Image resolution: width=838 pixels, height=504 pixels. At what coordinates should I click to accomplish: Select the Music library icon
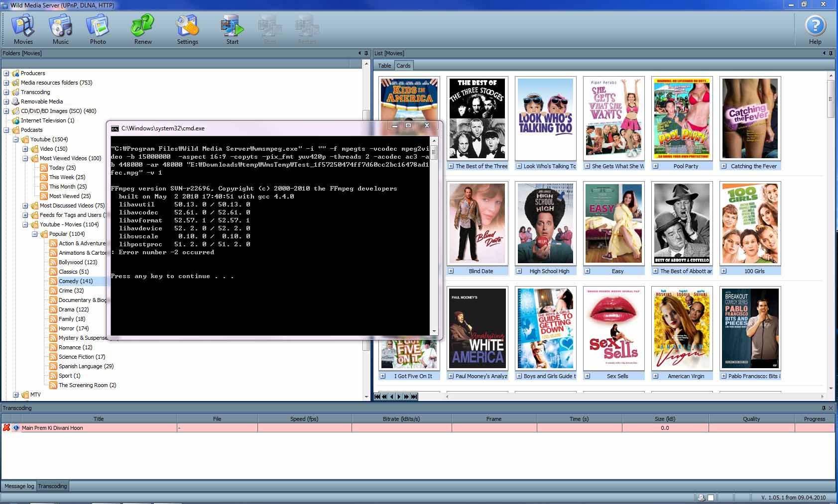point(60,27)
